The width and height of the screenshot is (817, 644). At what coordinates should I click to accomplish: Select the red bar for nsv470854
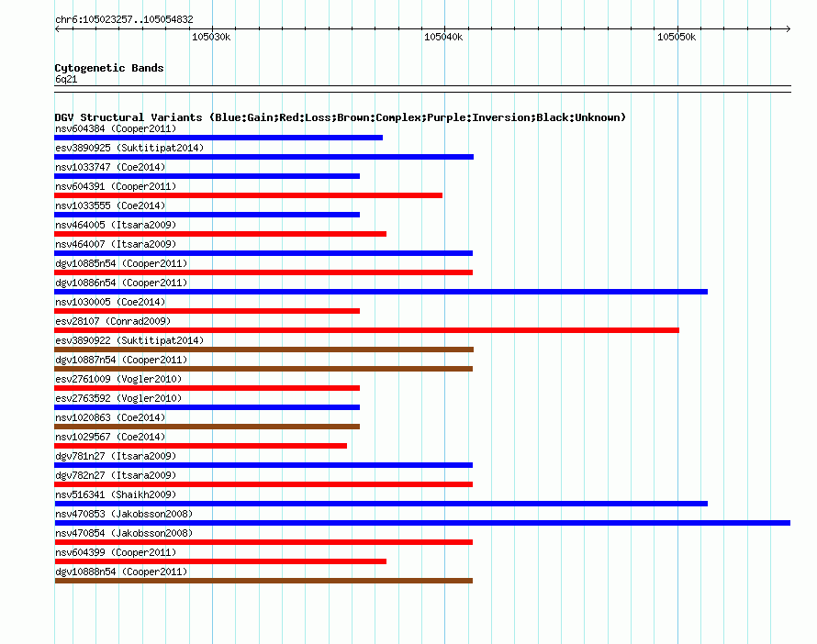click(x=263, y=542)
